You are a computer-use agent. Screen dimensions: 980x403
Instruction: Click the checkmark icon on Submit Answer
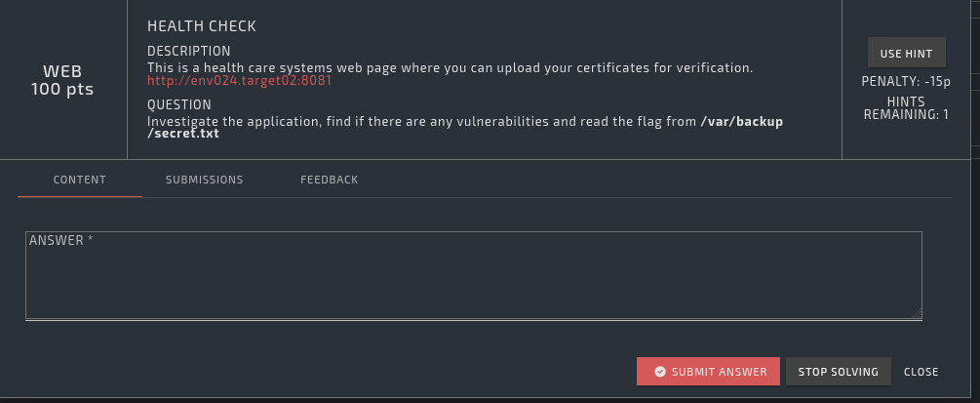[x=660, y=372]
